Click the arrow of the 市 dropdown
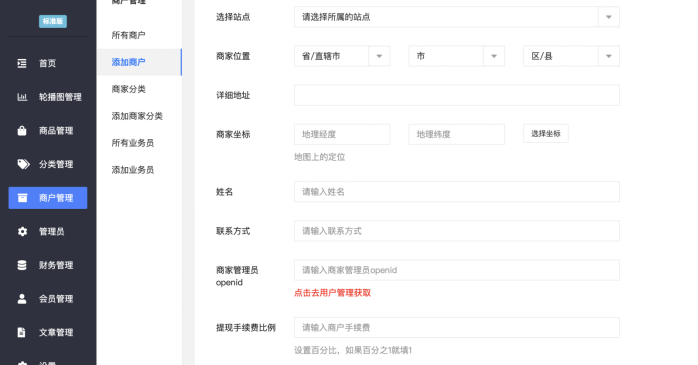The image size is (698, 365). coord(494,56)
